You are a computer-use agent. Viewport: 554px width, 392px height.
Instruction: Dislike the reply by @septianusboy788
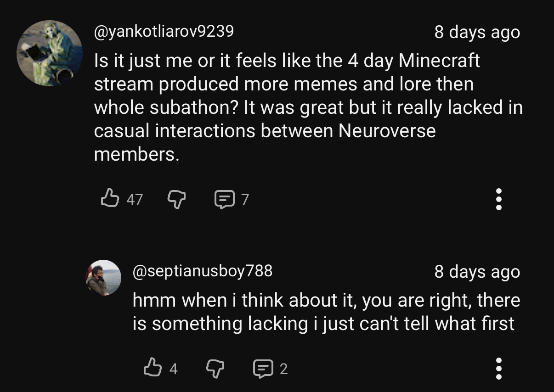click(x=215, y=368)
